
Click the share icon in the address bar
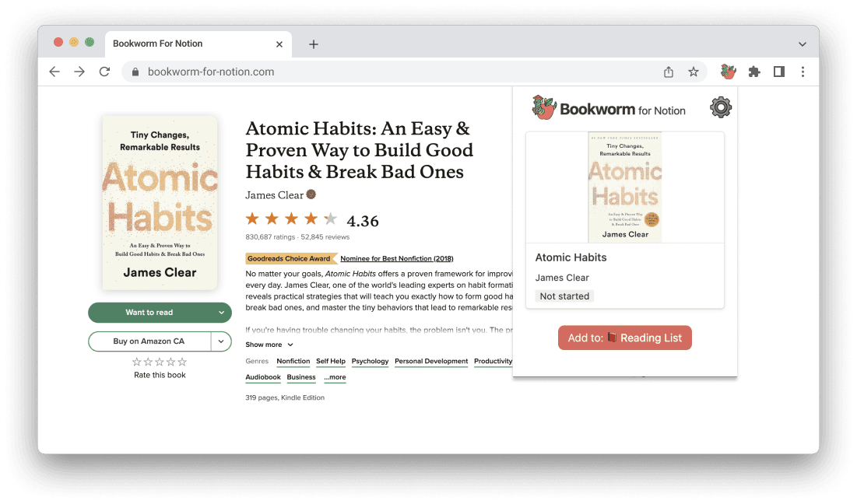(x=668, y=71)
